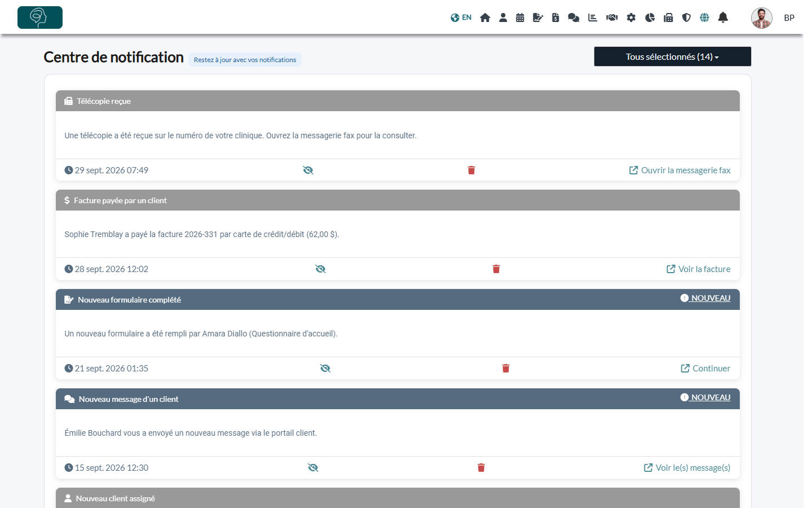Click NOUVEAU badge on Nouveau message d'un client

click(x=705, y=397)
